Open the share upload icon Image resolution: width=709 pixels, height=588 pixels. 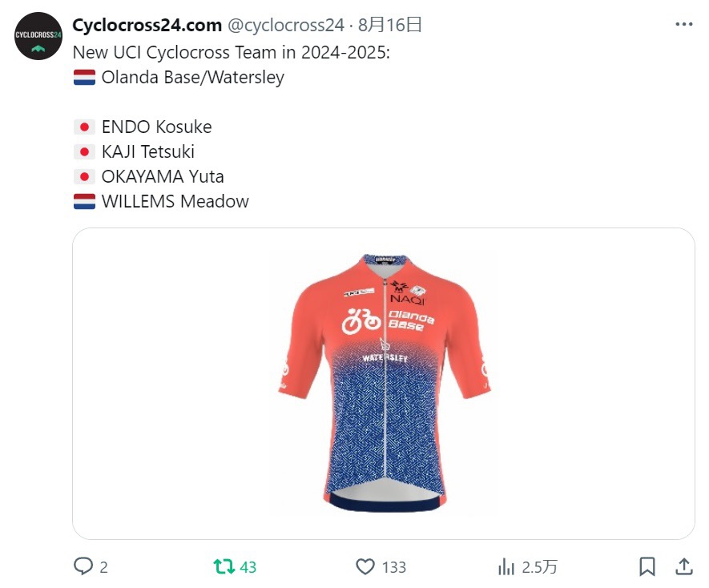click(x=684, y=566)
